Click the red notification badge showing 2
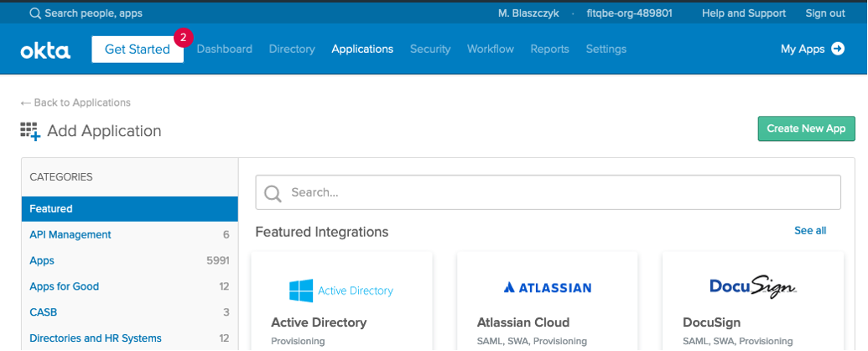Viewport: 868px width, 351px height. pyautogui.click(x=183, y=38)
